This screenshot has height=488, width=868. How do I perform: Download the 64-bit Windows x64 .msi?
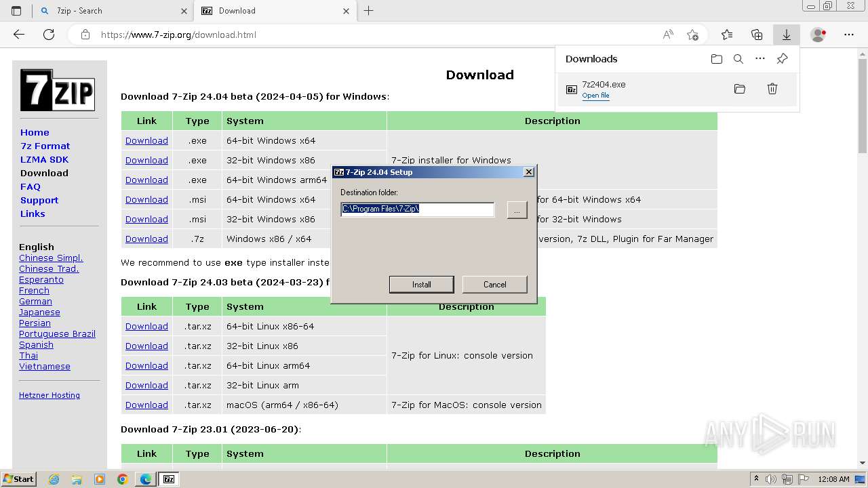[x=146, y=199]
